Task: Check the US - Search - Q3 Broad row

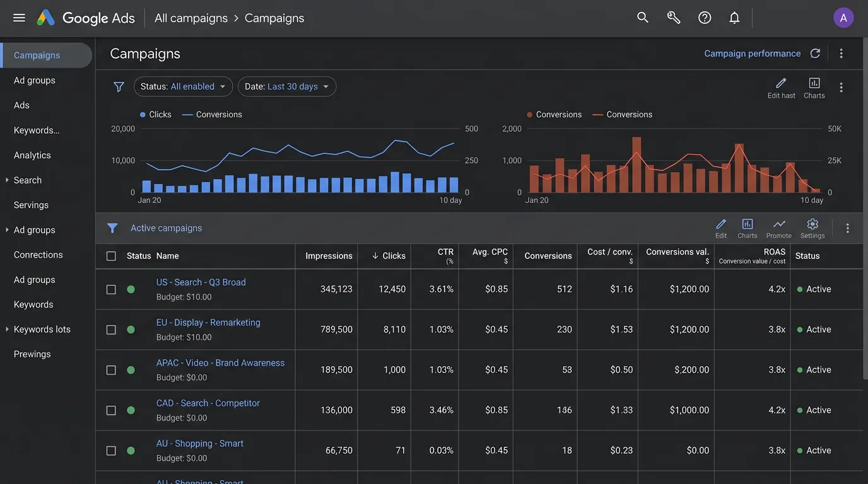Action: click(111, 289)
